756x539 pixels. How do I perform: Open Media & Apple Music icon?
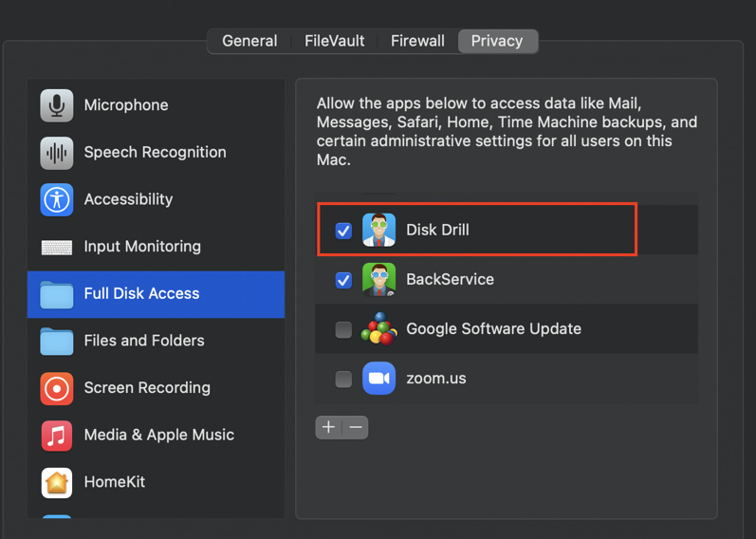pos(57,436)
